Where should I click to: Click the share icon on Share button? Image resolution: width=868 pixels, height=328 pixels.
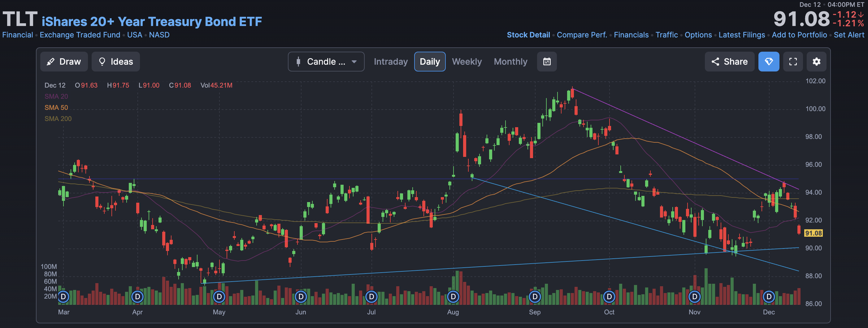[x=715, y=62]
